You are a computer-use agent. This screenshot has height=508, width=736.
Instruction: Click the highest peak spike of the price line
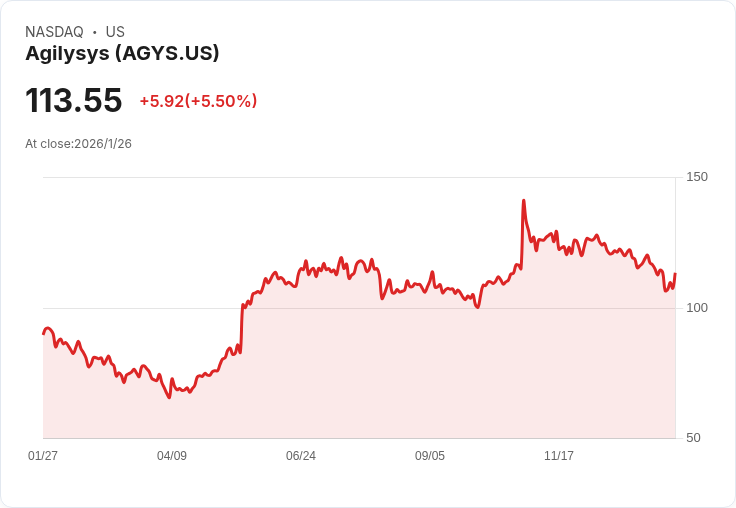pyautogui.click(x=523, y=201)
